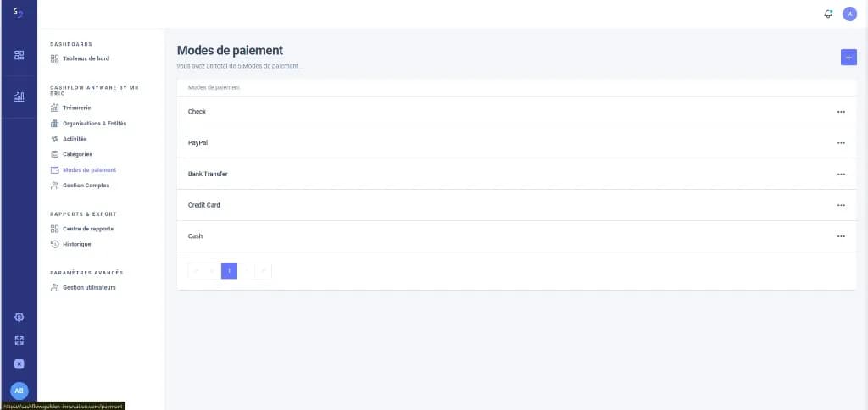Open the user avatar menu top right

click(x=849, y=14)
